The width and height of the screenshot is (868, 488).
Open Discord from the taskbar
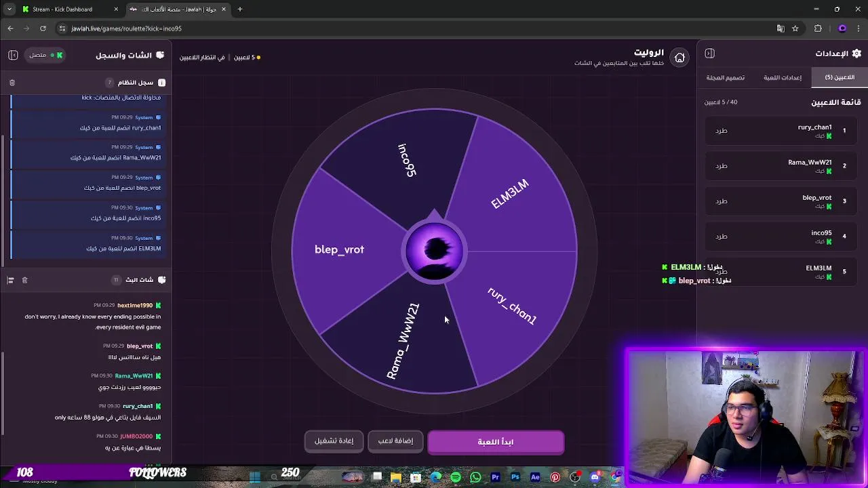coord(595,477)
